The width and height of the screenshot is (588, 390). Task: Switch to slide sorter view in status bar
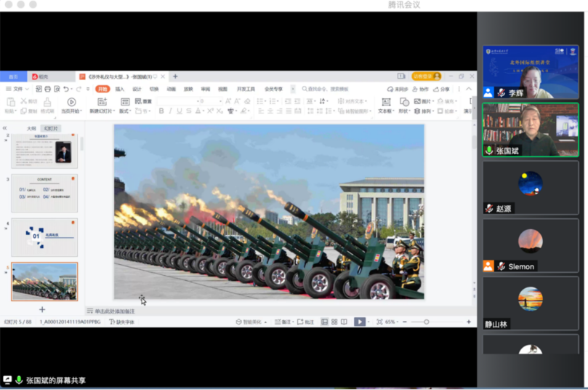pos(334,322)
